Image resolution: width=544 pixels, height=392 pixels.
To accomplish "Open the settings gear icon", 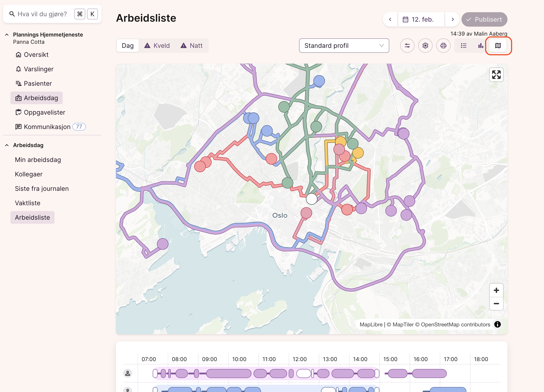I will tap(425, 46).
